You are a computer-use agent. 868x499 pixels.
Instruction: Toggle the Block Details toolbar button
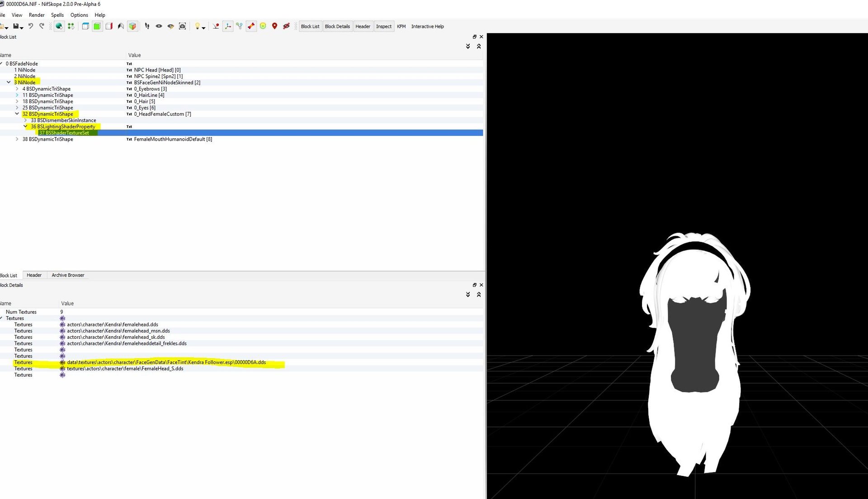click(337, 26)
